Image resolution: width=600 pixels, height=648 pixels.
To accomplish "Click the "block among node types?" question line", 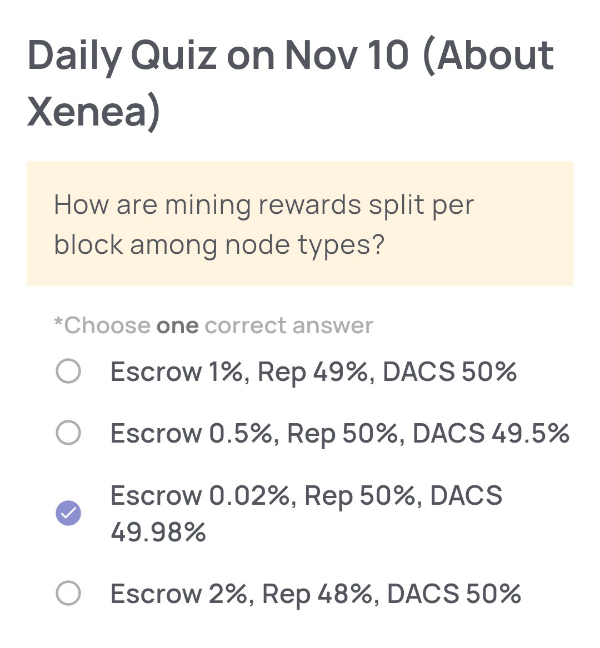I will [x=219, y=245].
